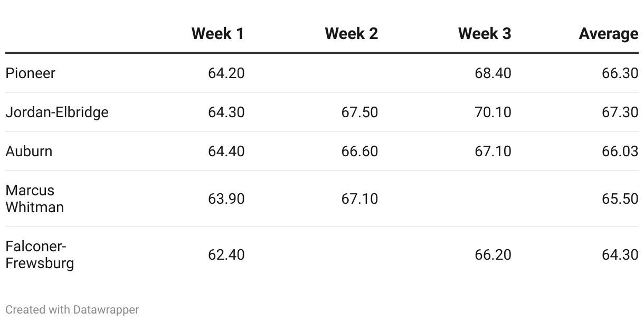The width and height of the screenshot is (644, 322).
Task: Select the Pioneer row label
Action: coord(30,73)
